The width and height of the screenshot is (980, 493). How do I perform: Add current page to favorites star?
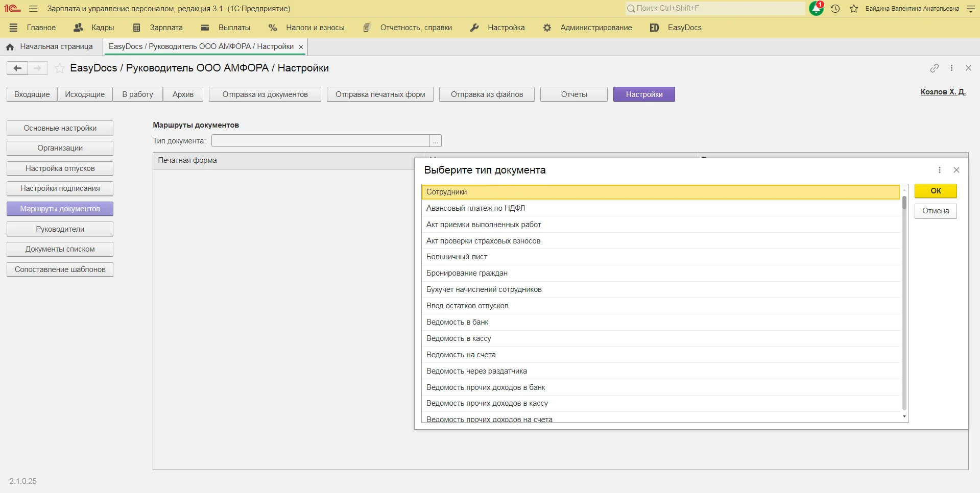point(60,68)
